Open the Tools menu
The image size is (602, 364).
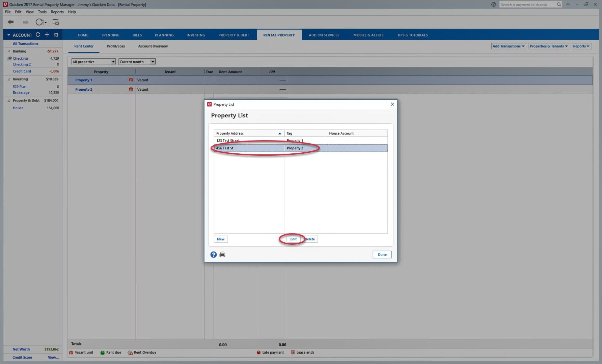pos(42,12)
